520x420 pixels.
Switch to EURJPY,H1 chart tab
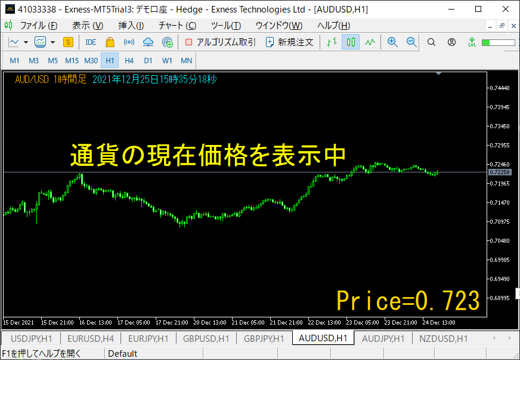[x=148, y=338]
